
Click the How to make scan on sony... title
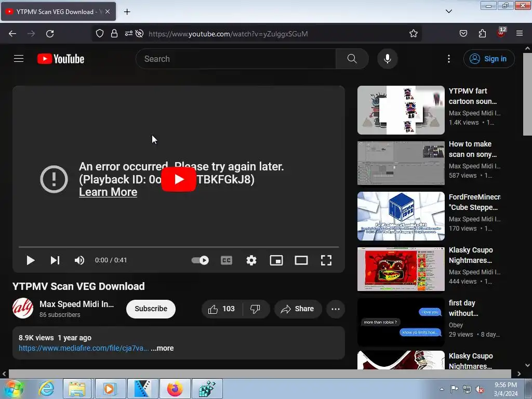(x=473, y=149)
